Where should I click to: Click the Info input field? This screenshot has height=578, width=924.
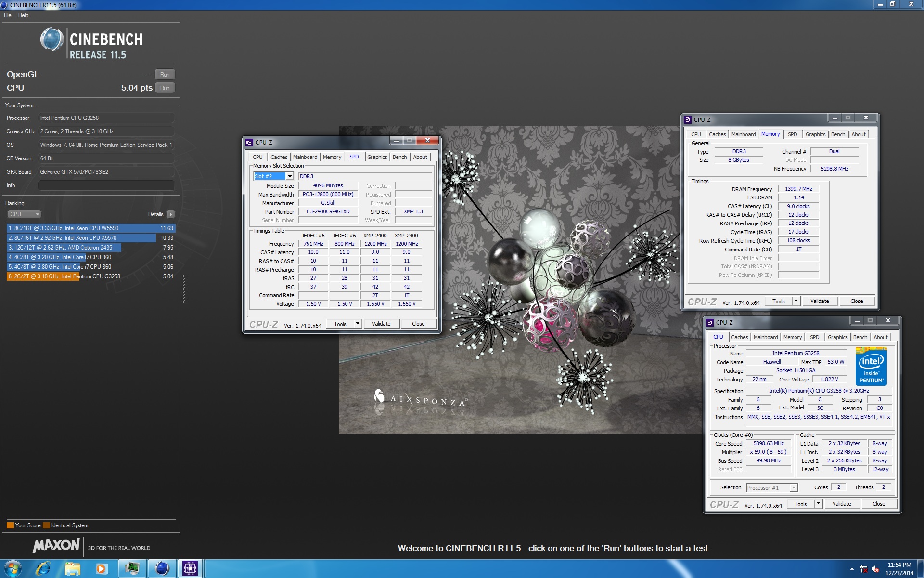(x=106, y=185)
